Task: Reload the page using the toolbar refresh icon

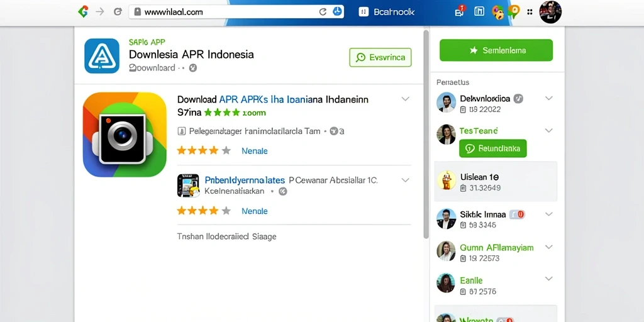Action: click(x=118, y=12)
